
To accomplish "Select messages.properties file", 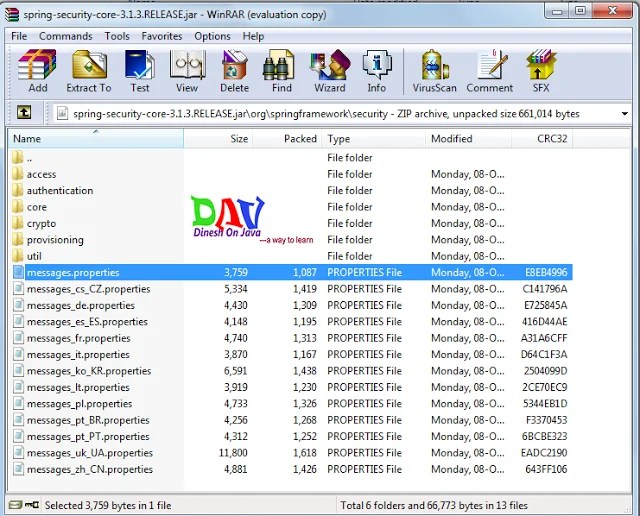I will [x=290, y=272].
